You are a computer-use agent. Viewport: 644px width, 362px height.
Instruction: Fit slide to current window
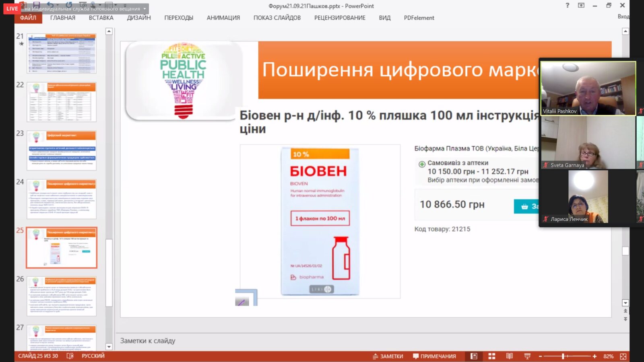[x=623, y=356]
